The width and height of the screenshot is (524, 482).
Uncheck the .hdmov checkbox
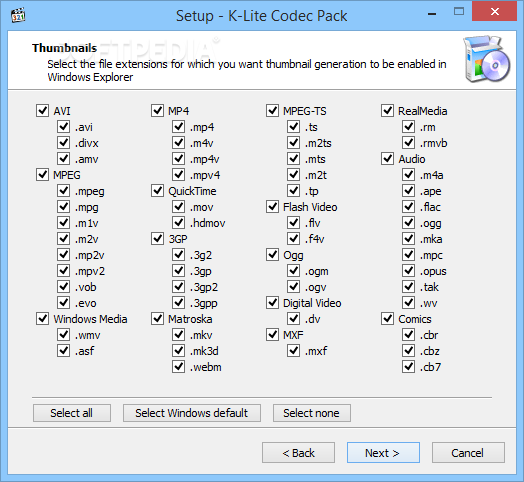[178, 223]
